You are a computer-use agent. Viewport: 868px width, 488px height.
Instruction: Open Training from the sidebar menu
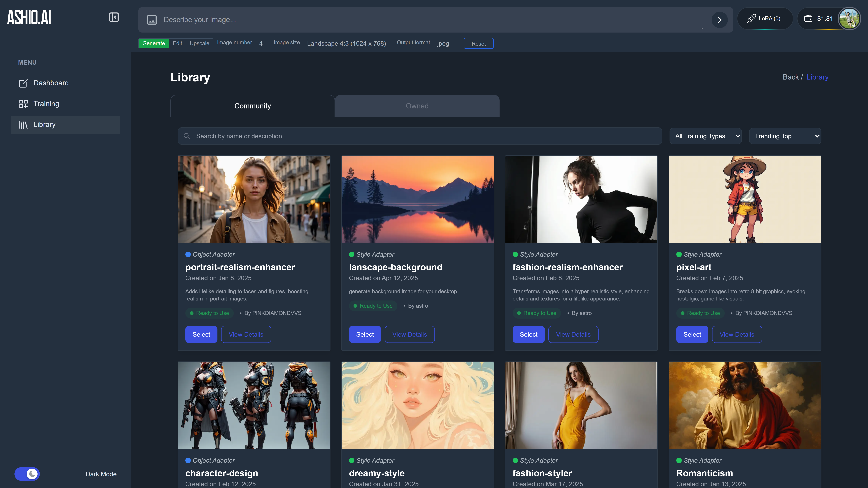click(46, 104)
